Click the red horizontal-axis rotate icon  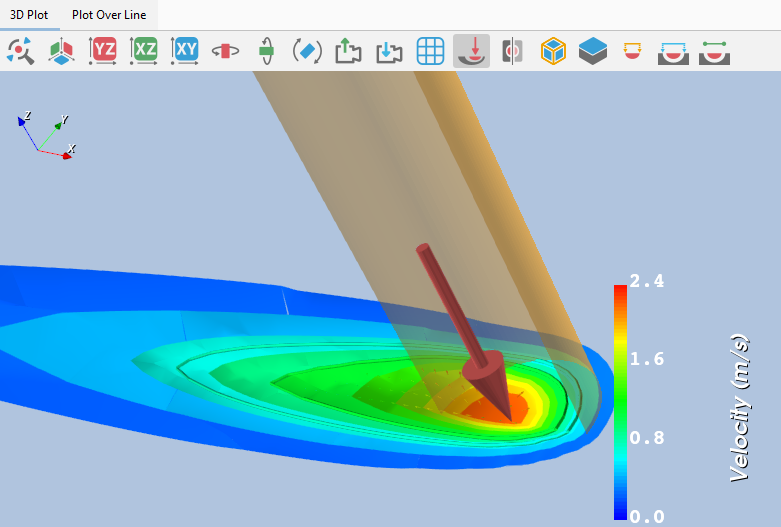point(225,51)
